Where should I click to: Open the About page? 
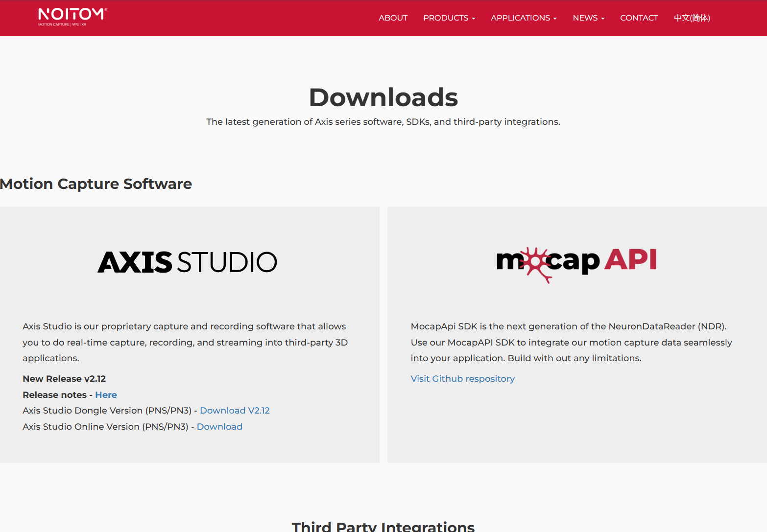pos(393,18)
